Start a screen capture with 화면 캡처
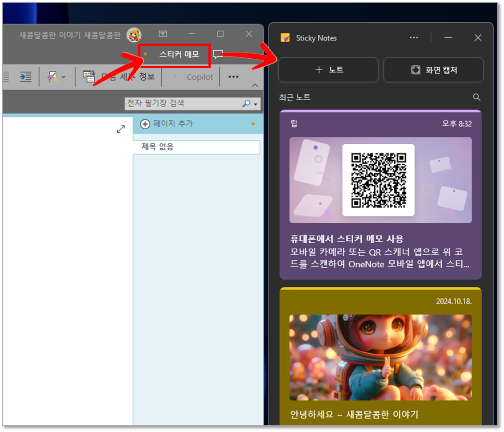This screenshot has height=432, width=504. click(x=433, y=69)
